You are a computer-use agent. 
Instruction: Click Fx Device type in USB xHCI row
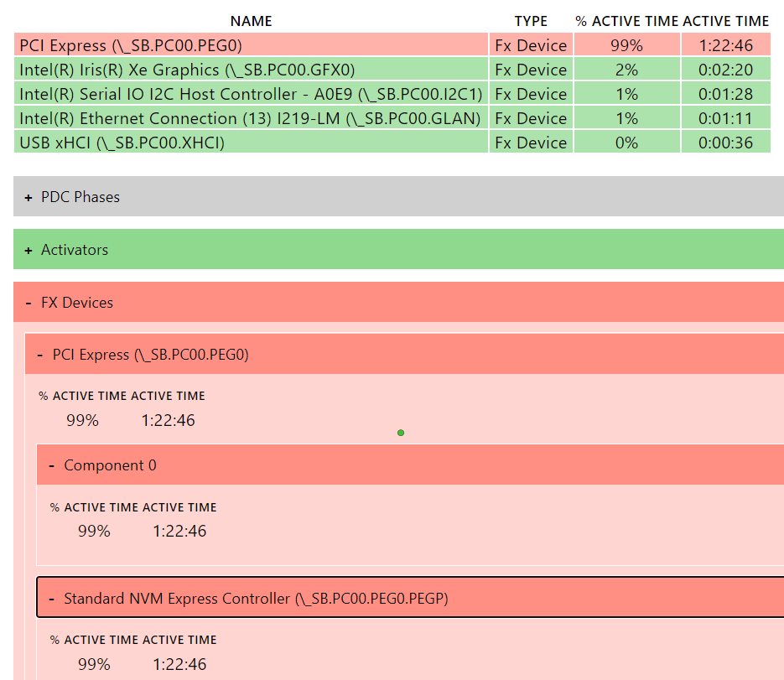(531, 143)
